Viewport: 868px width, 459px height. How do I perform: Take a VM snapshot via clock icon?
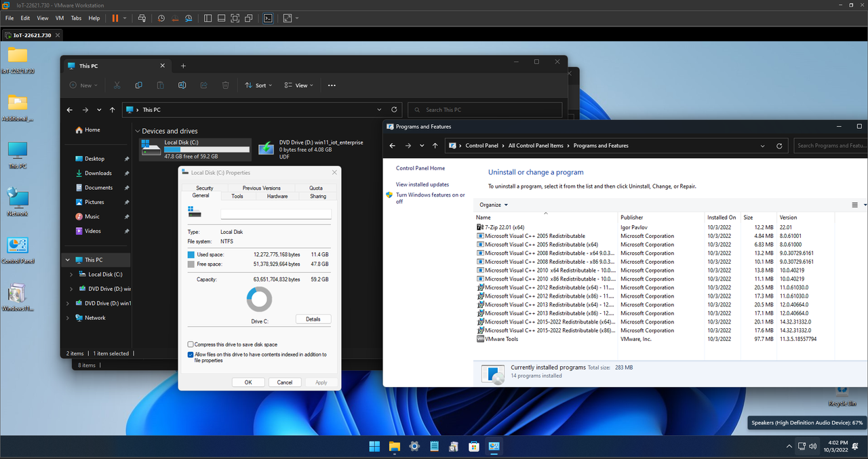161,18
